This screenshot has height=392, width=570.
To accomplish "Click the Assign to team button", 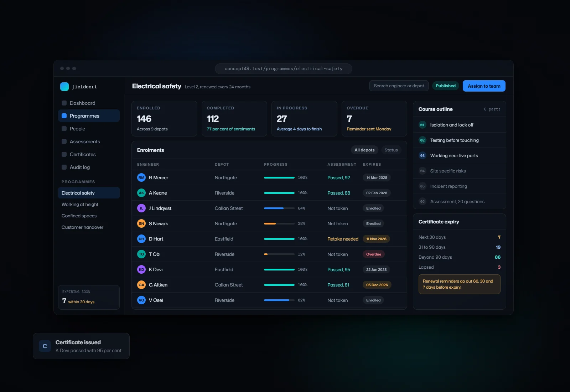I will tap(484, 86).
